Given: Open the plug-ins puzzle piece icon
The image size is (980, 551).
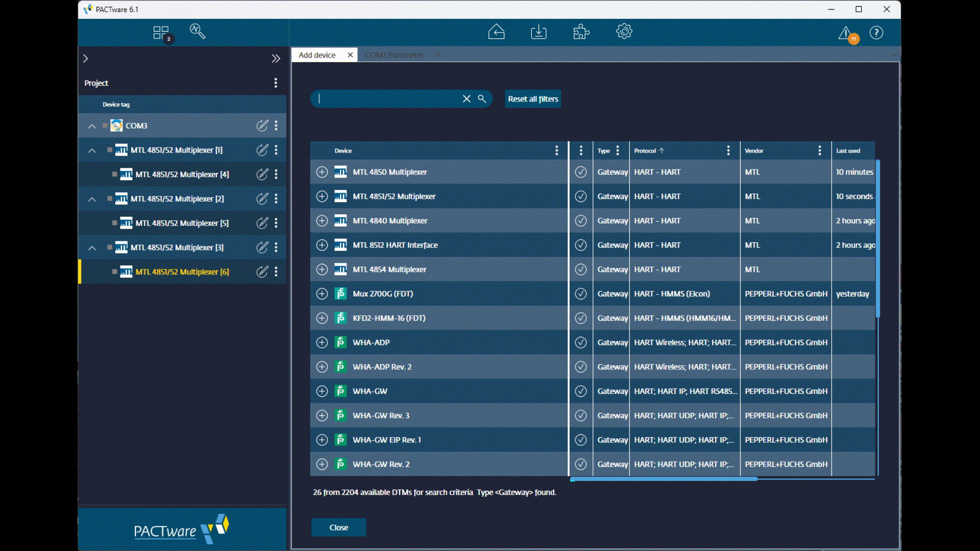Looking at the screenshot, I should (581, 32).
